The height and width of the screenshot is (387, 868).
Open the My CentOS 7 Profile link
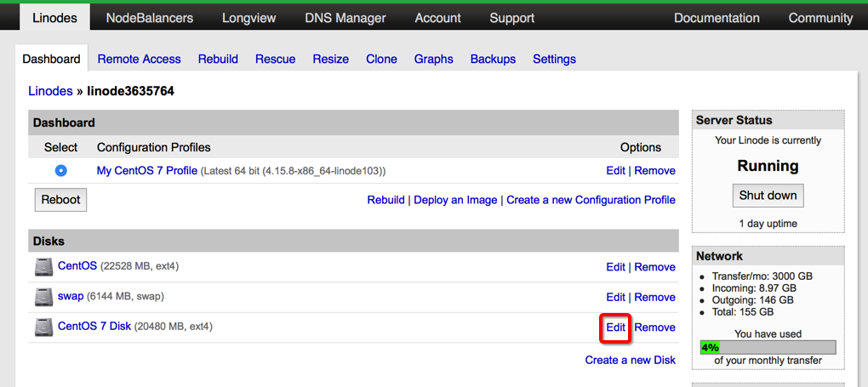(x=146, y=170)
